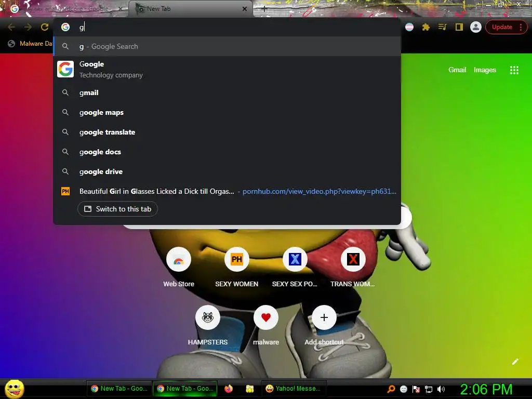
Task: Open the Images link
Action: coord(485,70)
